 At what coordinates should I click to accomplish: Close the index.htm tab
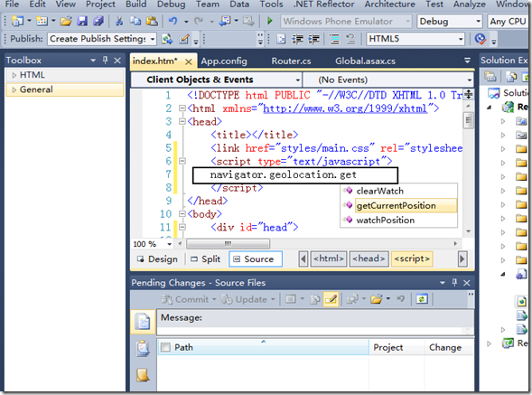pyautogui.click(x=189, y=61)
